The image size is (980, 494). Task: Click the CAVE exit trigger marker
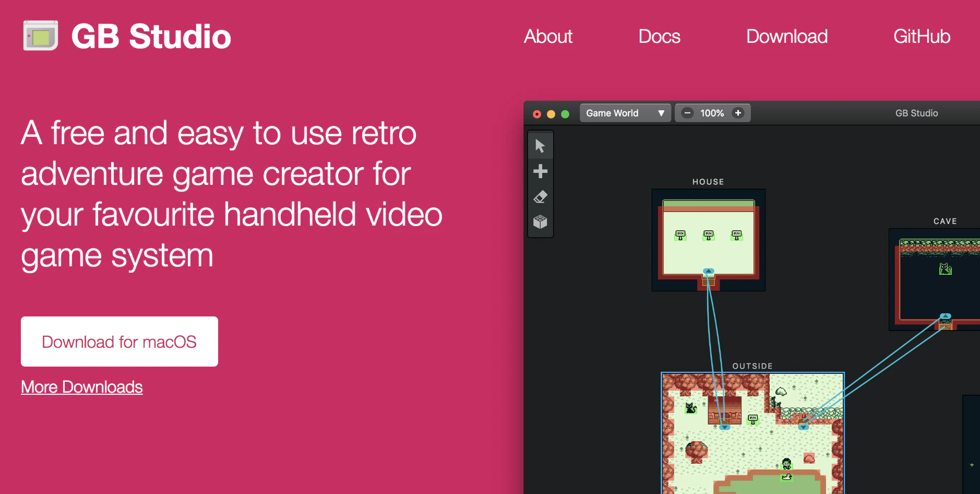click(946, 316)
